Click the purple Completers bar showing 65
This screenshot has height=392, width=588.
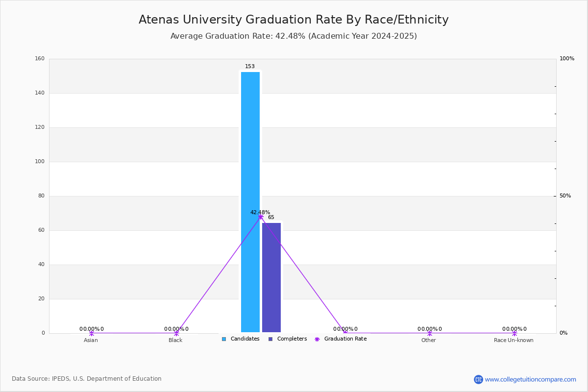click(271, 278)
